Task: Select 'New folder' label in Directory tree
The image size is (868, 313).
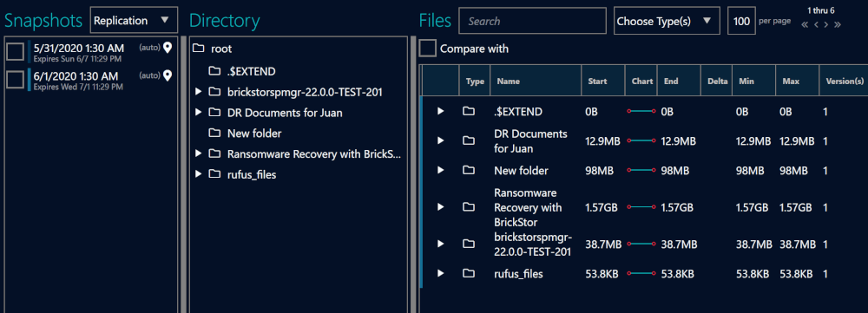Action: [x=254, y=134]
